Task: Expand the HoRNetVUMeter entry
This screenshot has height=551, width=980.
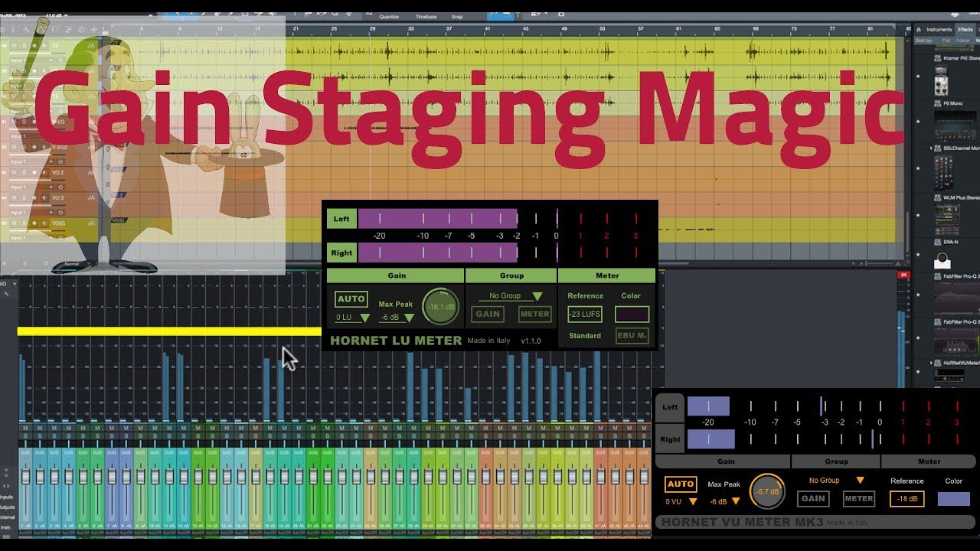Action: [931, 363]
